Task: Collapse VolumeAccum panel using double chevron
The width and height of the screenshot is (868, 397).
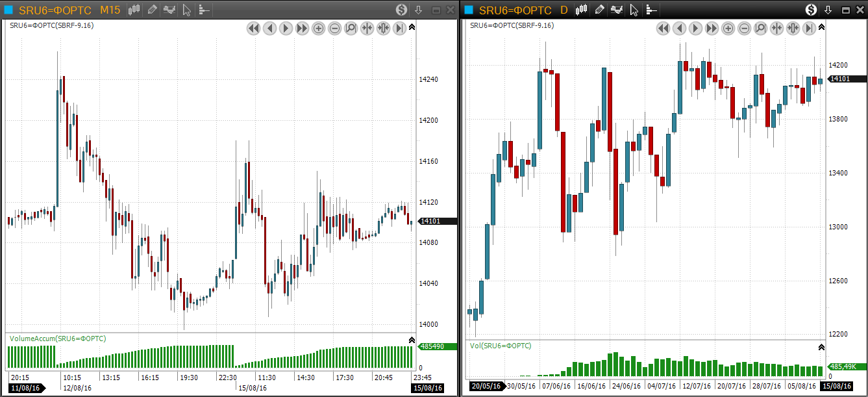Action: pos(412,340)
